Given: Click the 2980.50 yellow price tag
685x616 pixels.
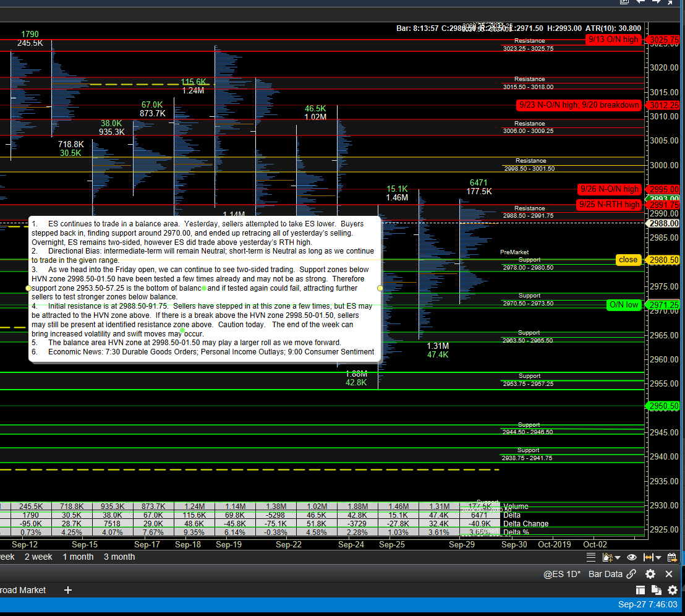Looking at the screenshot, I should tap(664, 260).
